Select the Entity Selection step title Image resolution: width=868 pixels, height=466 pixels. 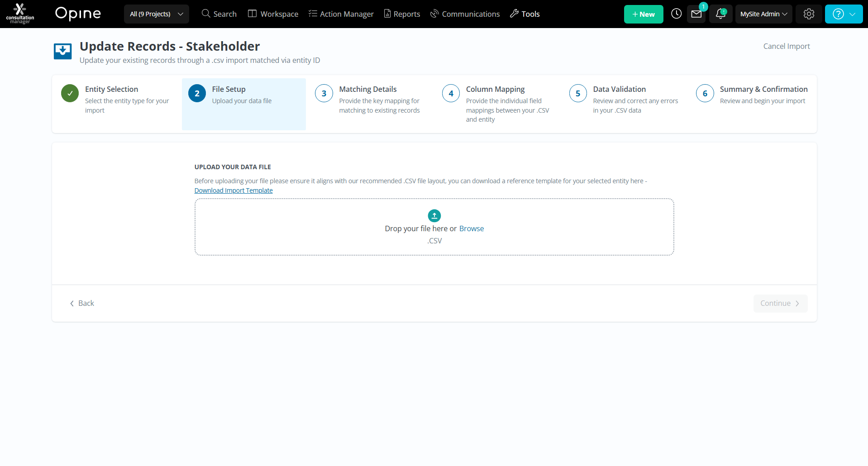point(111,89)
